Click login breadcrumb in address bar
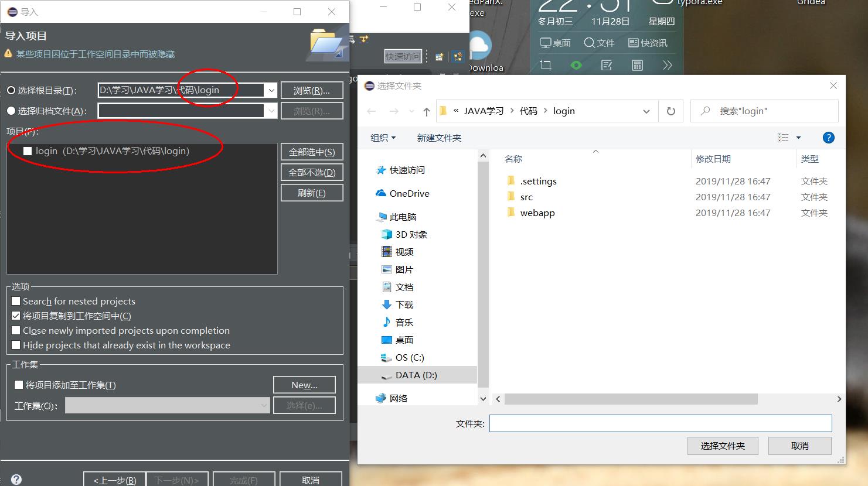868x486 pixels. click(564, 111)
